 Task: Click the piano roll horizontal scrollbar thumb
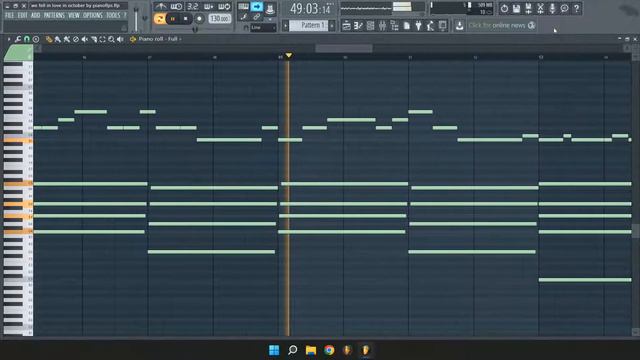pos(344,49)
